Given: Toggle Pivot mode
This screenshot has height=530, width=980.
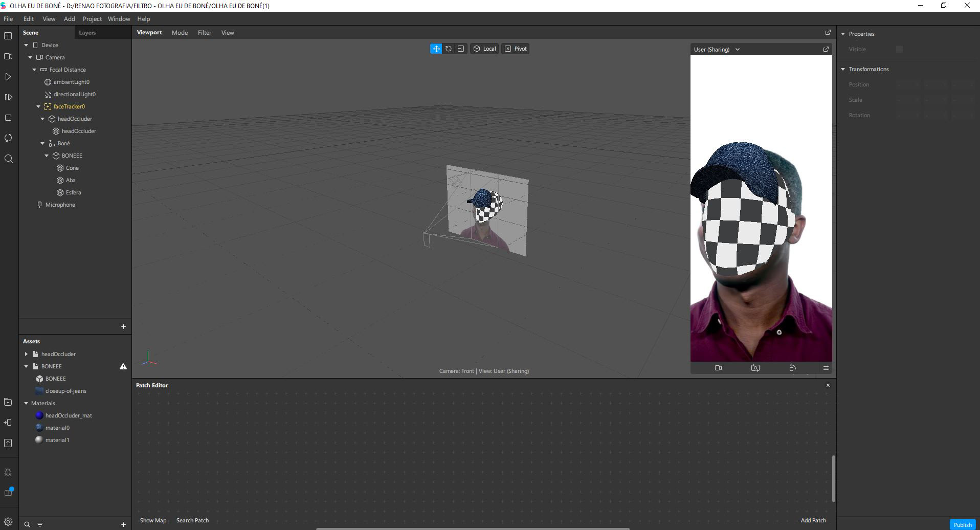Looking at the screenshot, I should [x=516, y=49].
